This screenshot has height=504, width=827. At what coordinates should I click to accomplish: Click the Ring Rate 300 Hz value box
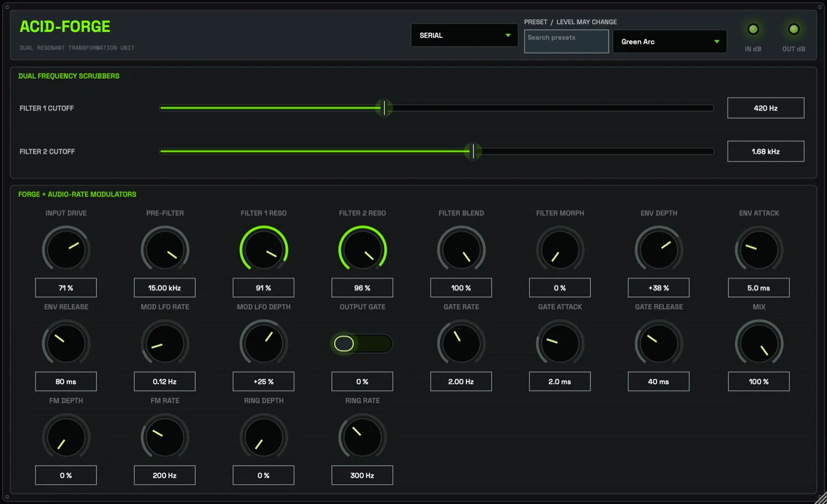362,475
